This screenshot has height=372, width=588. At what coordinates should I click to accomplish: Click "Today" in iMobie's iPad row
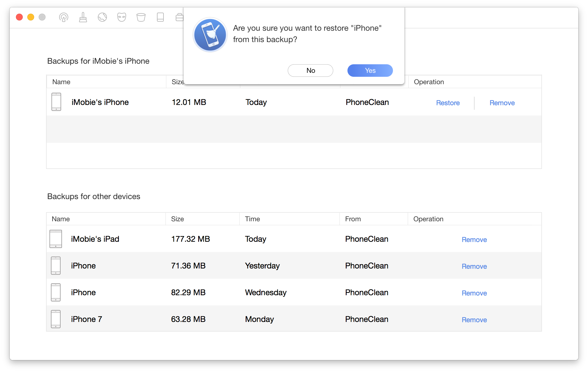(x=256, y=239)
